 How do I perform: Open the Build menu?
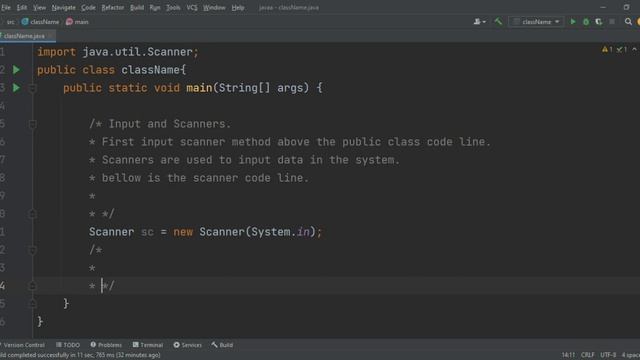click(137, 7)
